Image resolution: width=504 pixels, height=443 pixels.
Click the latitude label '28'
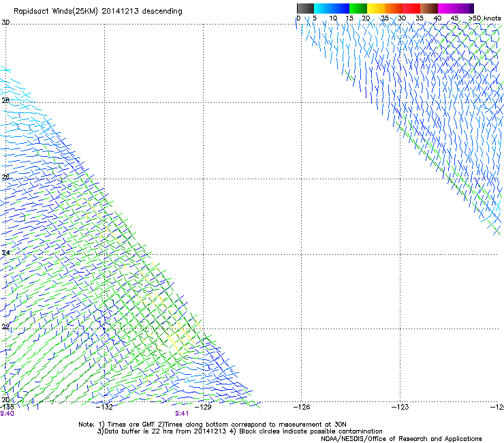click(x=5, y=100)
